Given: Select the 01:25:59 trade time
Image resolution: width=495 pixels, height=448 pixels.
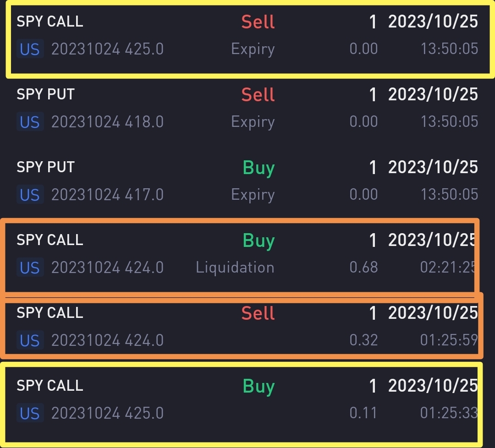Looking at the screenshot, I should [448, 340].
